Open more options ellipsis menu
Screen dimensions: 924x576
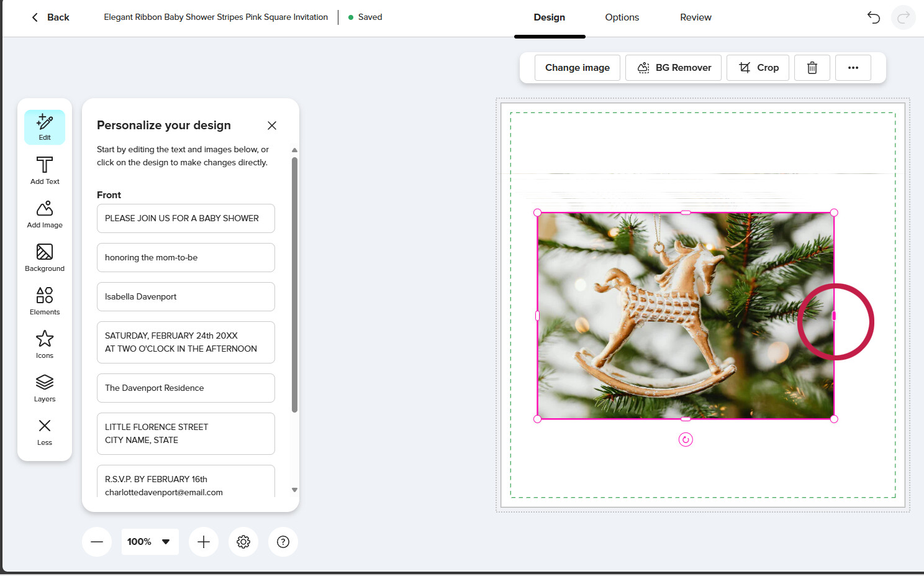pyautogui.click(x=853, y=68)
